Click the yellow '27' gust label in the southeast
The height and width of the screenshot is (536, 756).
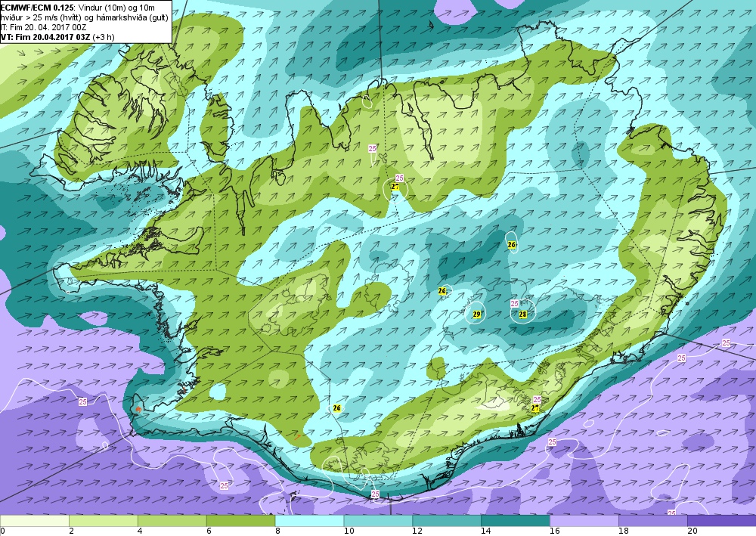pyautogui.click(x=534, y=407)
